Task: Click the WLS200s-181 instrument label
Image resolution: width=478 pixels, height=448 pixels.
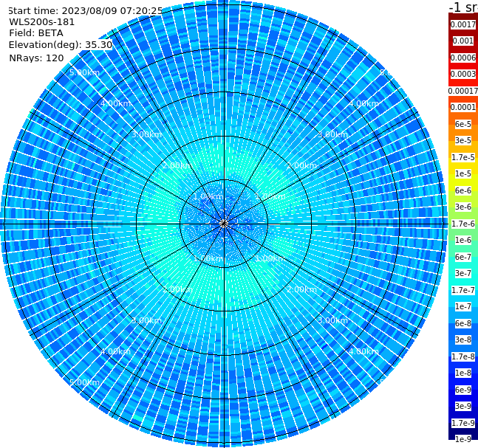Action: (x=41, y=22)
